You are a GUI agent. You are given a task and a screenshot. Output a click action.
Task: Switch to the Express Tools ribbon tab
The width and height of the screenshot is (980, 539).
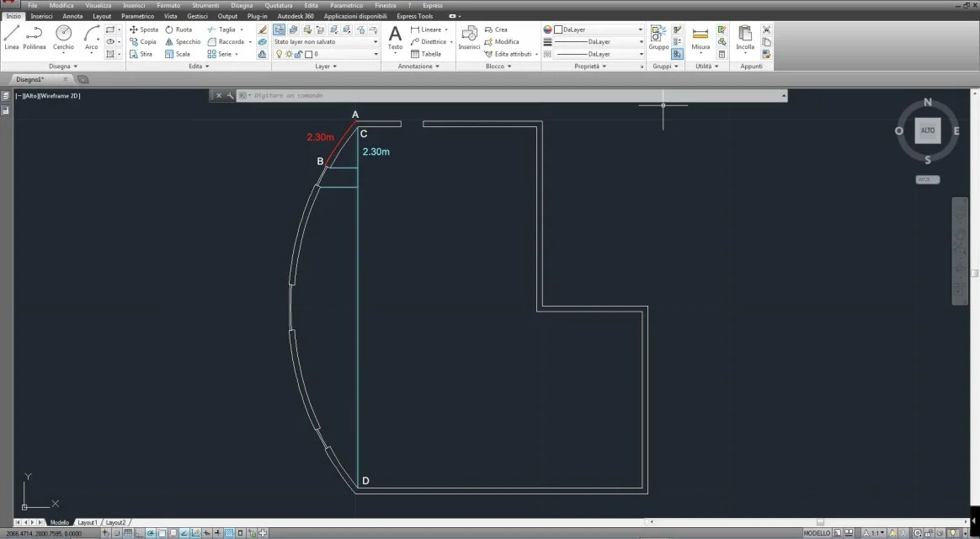[x=414, y=16]
